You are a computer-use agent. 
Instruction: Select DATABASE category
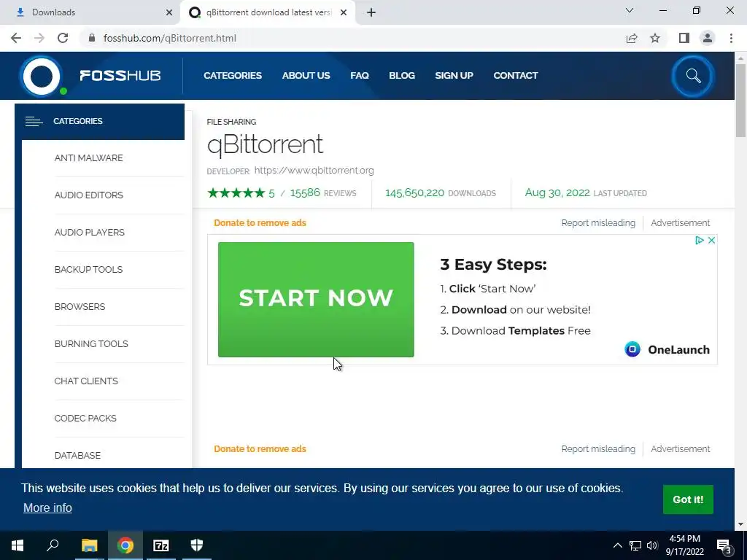77,456
